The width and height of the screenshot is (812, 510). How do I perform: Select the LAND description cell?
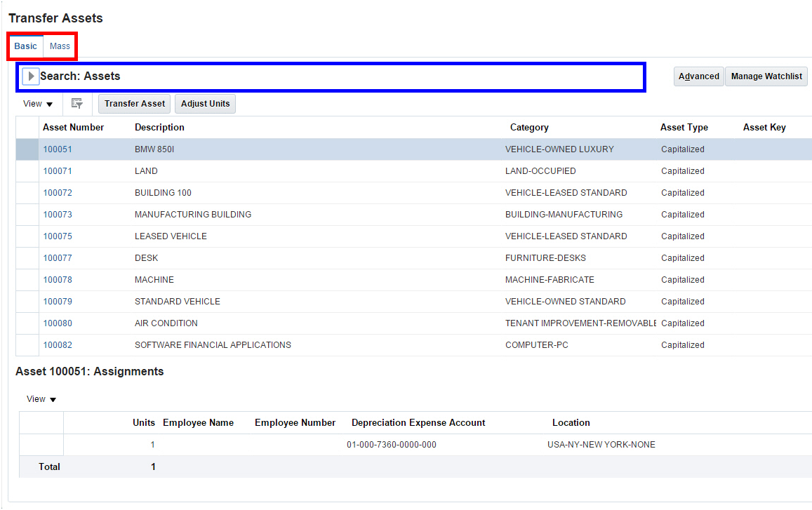[146, 171]
